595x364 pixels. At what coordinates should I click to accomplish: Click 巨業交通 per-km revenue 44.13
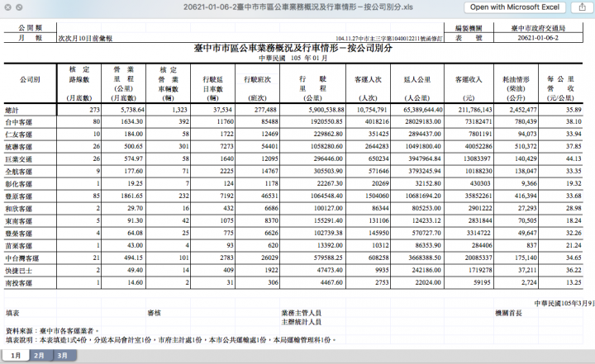pos(574,158)
